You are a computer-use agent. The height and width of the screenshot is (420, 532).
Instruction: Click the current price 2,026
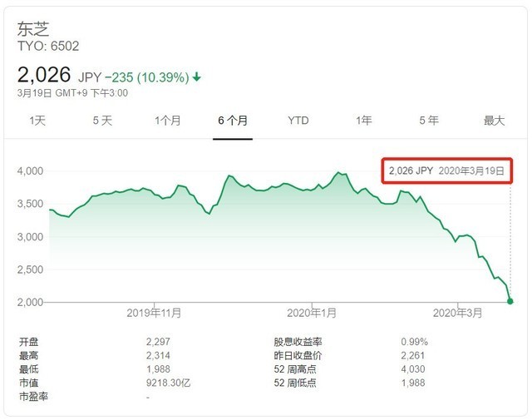(x=44, y=75)
